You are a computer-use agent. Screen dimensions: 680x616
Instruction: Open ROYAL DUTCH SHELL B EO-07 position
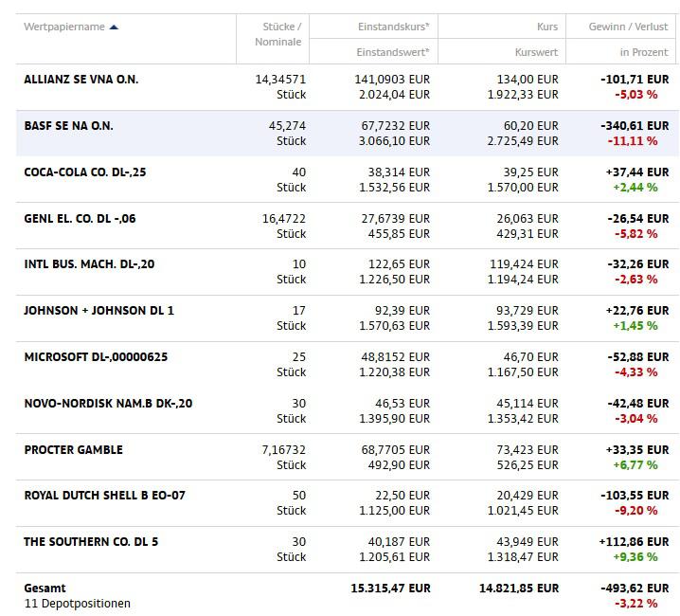pos(104,496)
